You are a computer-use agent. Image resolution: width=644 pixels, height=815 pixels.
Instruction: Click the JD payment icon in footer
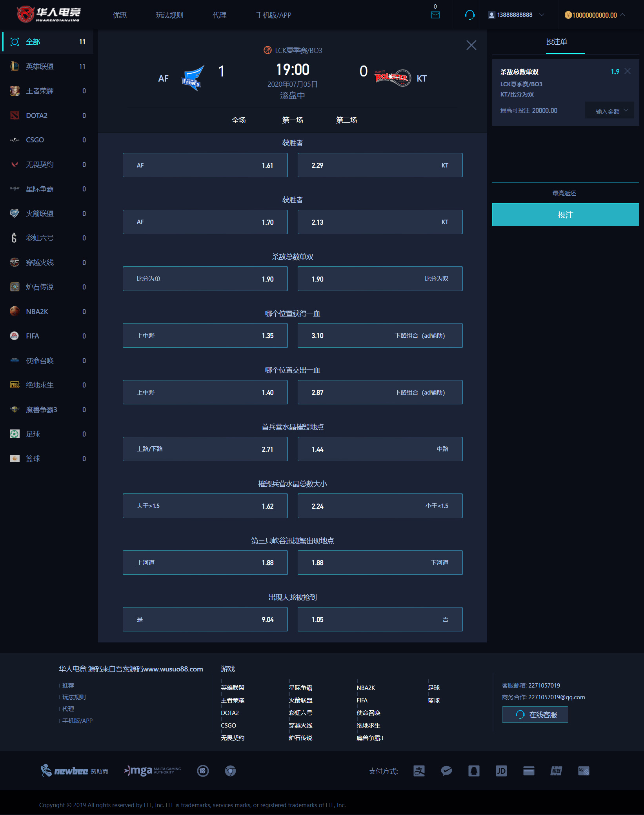(x=501, y=771)
